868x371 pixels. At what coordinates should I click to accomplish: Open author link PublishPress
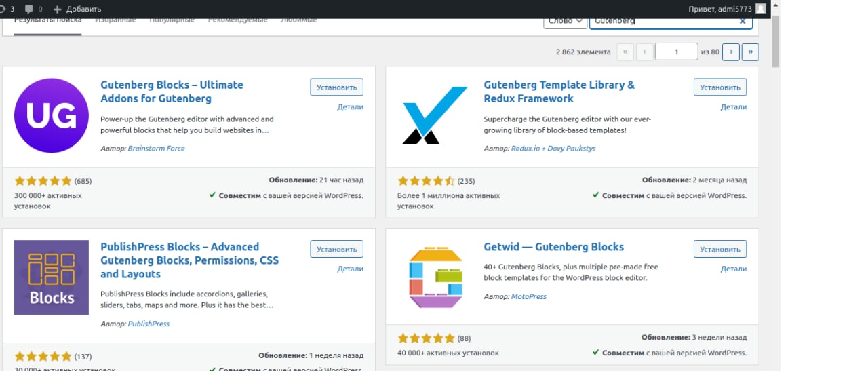tap(149, 324)
